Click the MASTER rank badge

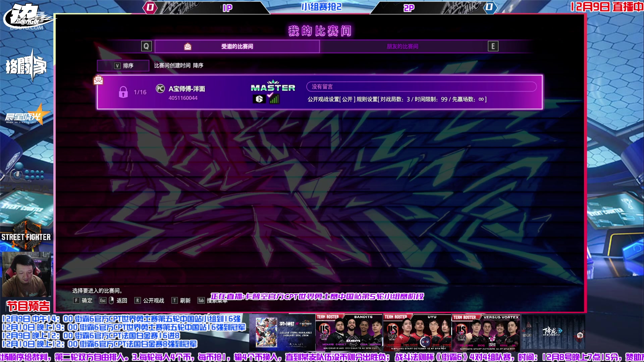click(273, 86)
